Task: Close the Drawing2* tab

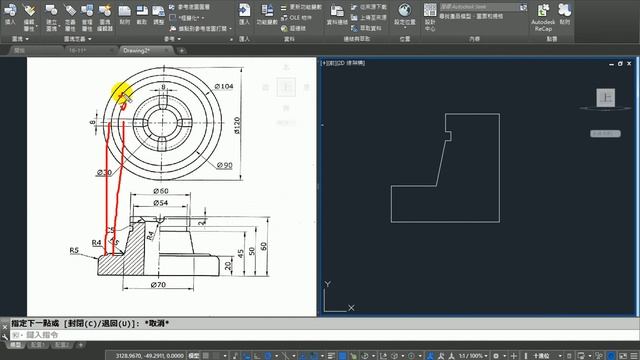Action: click(167, 51)
